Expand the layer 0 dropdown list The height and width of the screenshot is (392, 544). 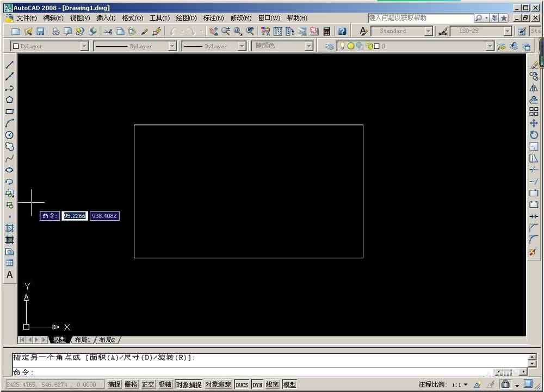490,46
